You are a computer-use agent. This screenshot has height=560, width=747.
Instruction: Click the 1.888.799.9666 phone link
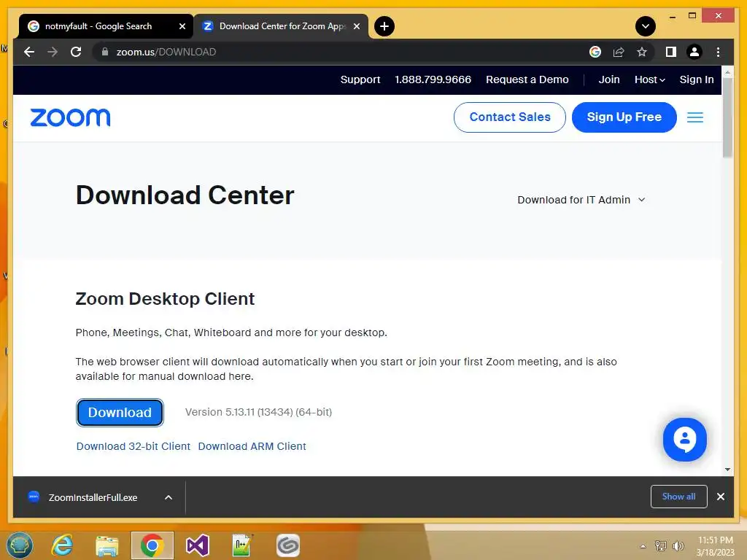[433, 79]
